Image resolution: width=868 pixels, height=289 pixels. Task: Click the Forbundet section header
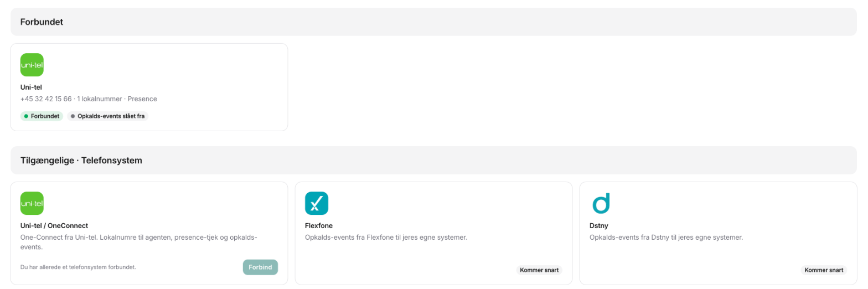pos(433,22)
